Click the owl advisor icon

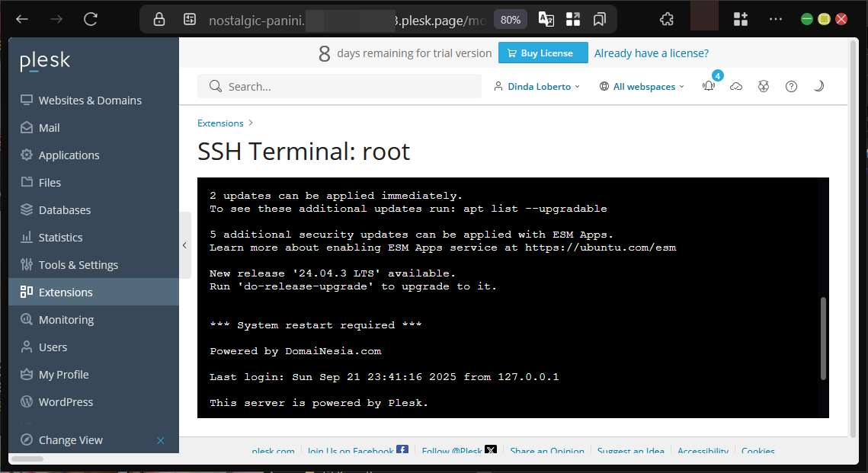764,87
